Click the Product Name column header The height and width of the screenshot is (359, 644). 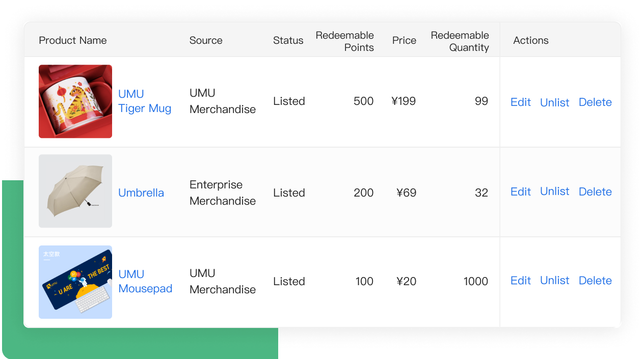point(73,41)
